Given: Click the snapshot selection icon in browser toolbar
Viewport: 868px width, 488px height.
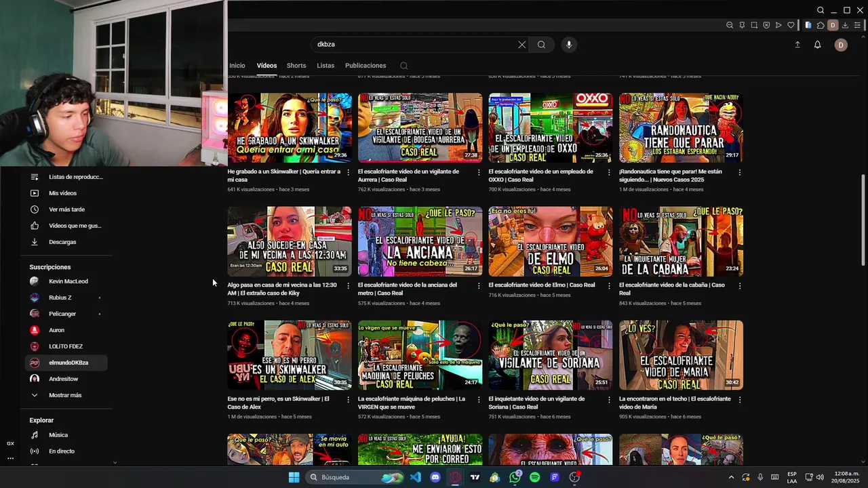Looking at the screenshot, I should pos(754,25).
